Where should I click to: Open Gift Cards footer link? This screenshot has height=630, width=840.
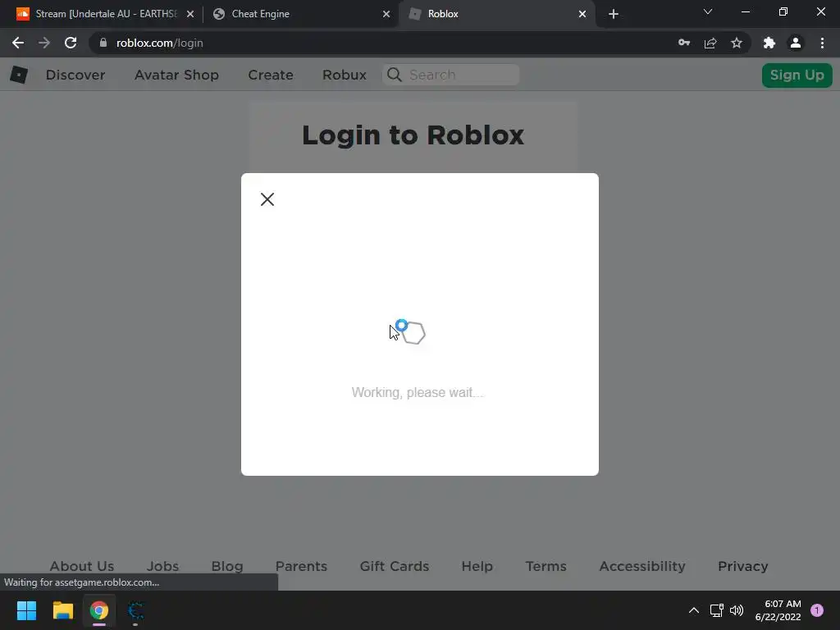[x=395, y=566]
